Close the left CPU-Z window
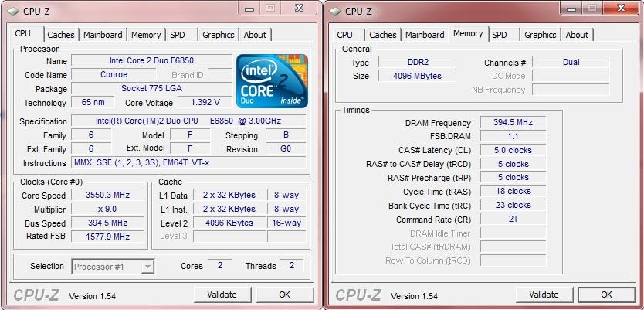The image size is (644, 310). point(300,8)
